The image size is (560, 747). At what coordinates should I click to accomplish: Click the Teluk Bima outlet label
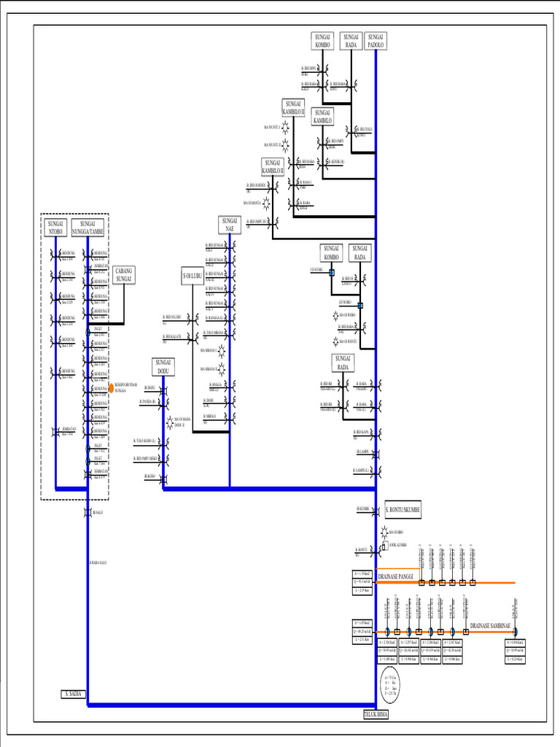(x=376, y=715)
